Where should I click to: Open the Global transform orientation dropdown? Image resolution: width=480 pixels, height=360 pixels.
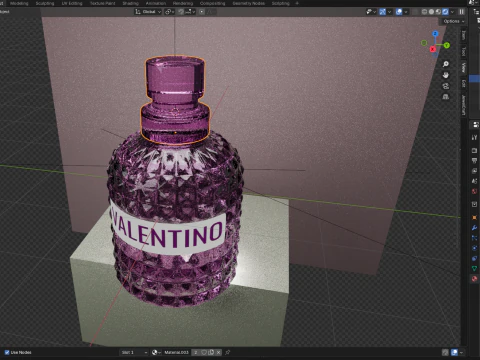[148, 12]
